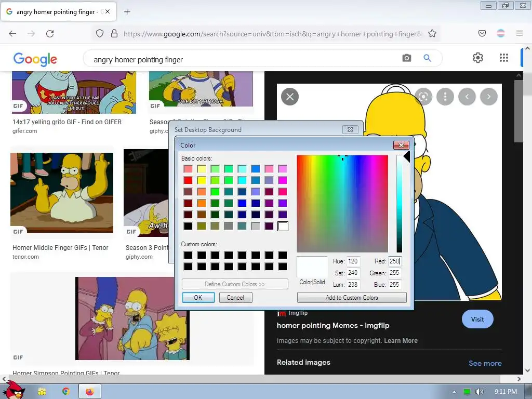Open the gifer.com source text

pos(25,131)
